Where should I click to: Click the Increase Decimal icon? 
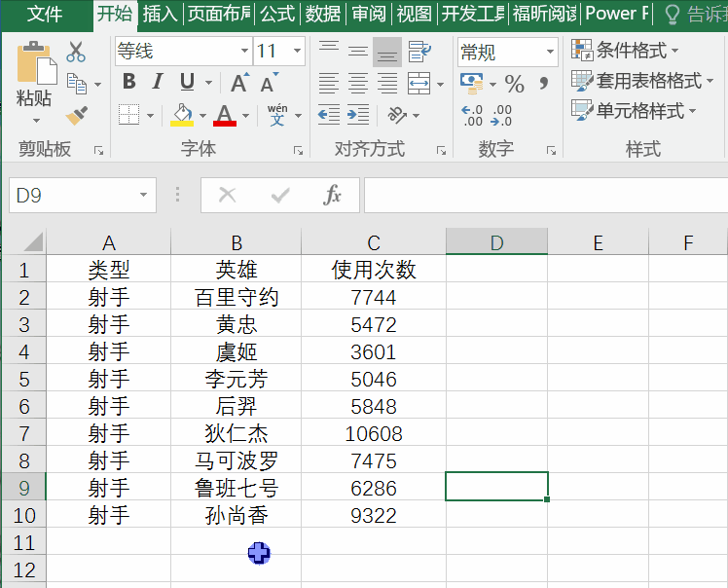coord(472,116)
